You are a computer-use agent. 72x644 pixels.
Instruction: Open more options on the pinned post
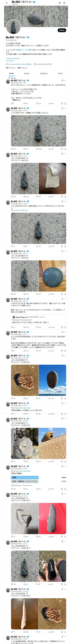(65, 80)
